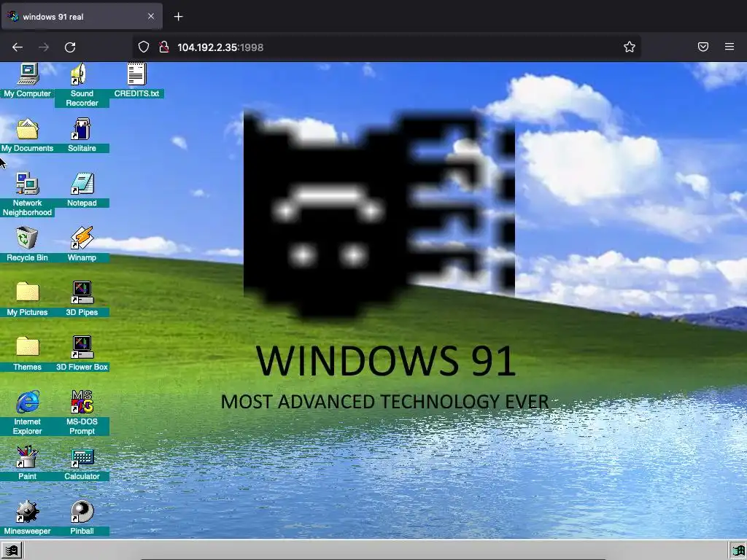This screenshot has width=747, height=560.
Task: Select the 'windows 91 real' tab
Action: [82, 17]
